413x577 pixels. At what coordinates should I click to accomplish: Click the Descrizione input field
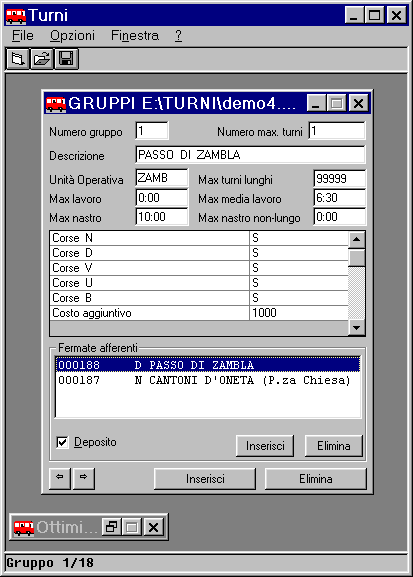(250, 155)
